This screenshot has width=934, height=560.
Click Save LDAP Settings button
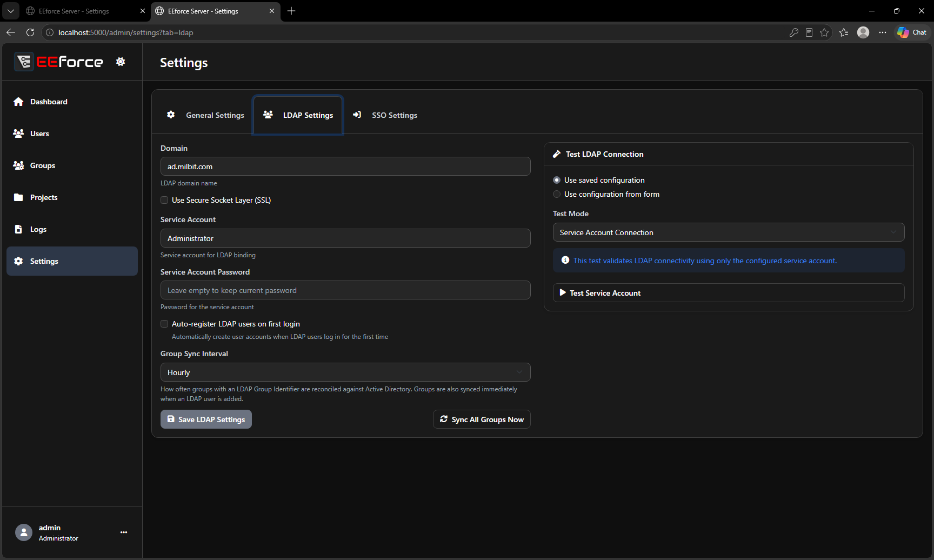[x=206, y=419]
